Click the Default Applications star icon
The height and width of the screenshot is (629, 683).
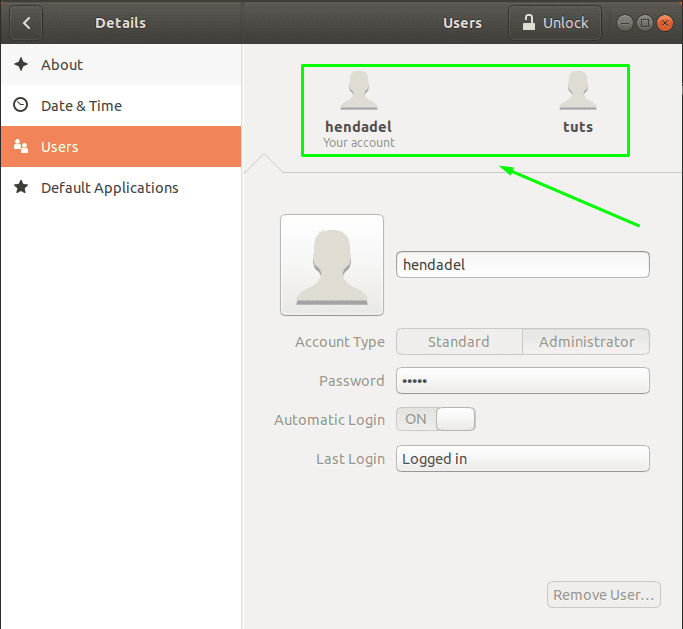pos(21,187)
